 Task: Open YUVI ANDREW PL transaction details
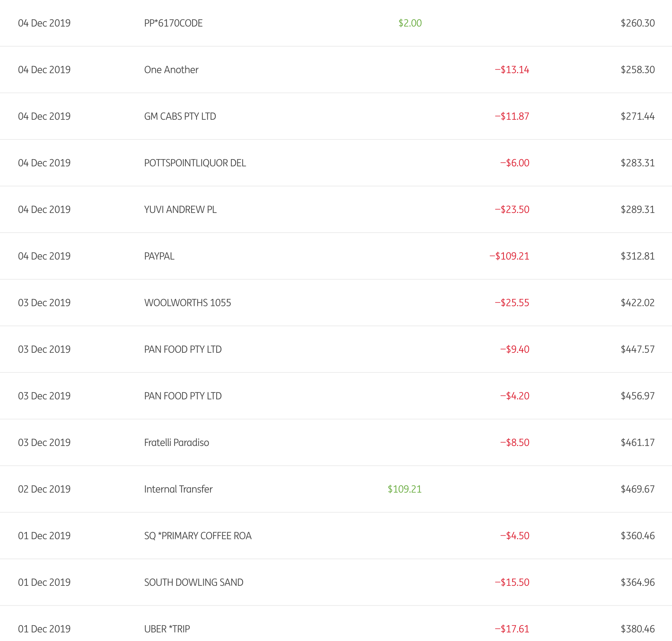click(180, 210)
